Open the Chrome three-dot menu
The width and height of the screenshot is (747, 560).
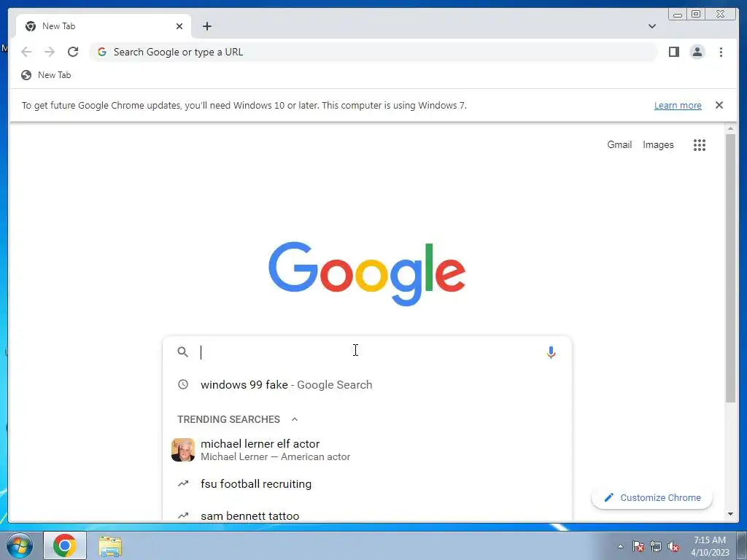point(721,52)
